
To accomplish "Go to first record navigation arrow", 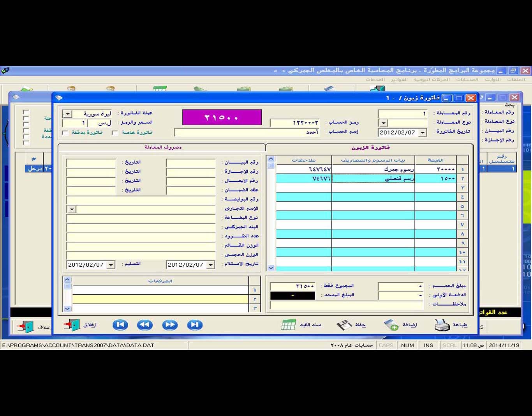I will point(120,325).
